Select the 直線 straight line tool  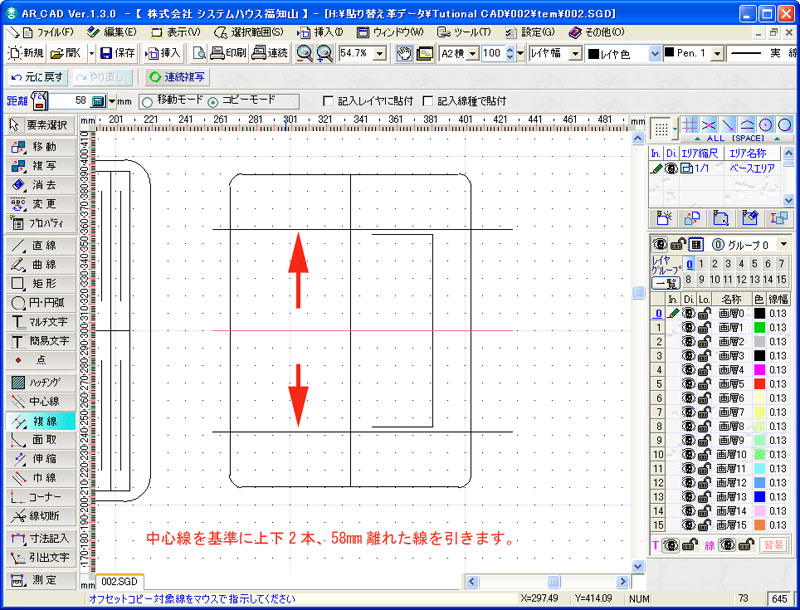(x=41, y=245)
